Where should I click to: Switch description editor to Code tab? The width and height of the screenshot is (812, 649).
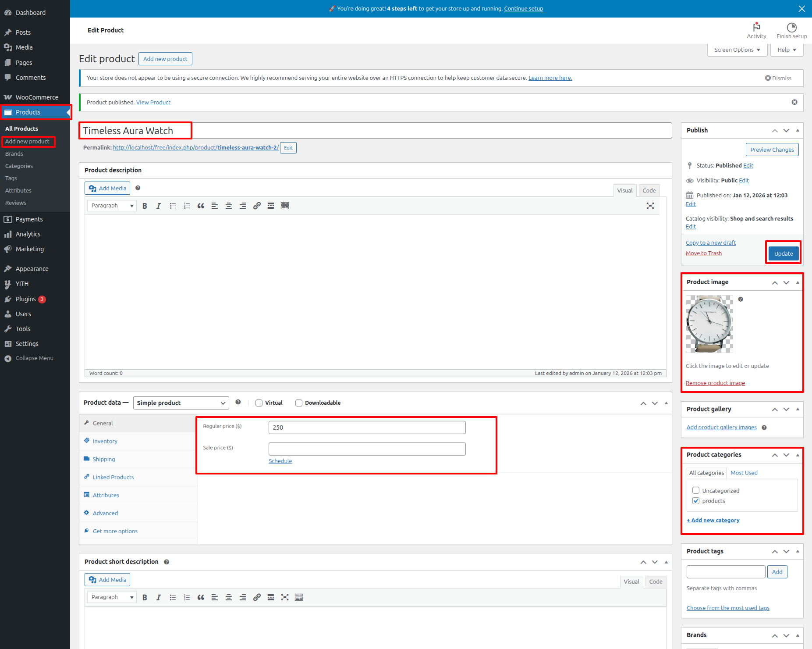click(649, 190)
